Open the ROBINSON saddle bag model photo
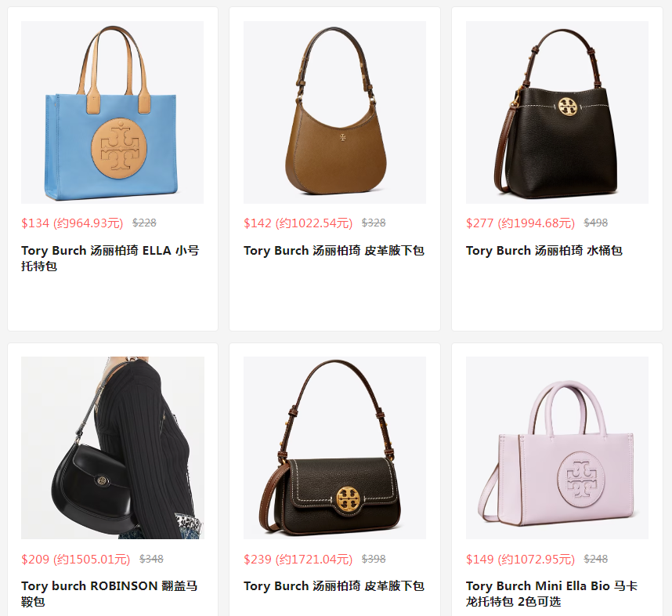 point(112,448)
